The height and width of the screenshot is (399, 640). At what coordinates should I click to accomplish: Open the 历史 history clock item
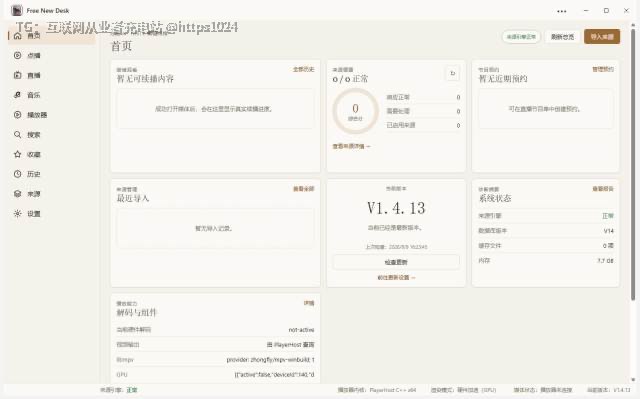pos(52,174)
